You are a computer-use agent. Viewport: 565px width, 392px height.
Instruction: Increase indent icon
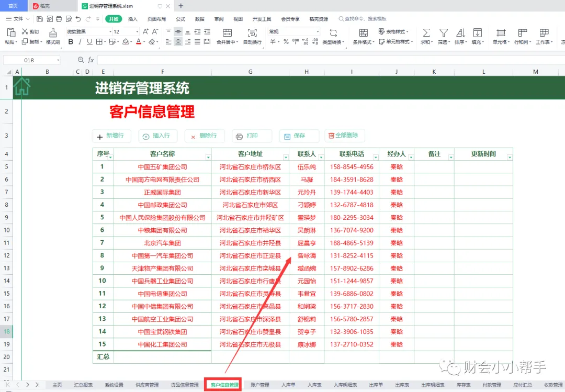pos(207,32)
